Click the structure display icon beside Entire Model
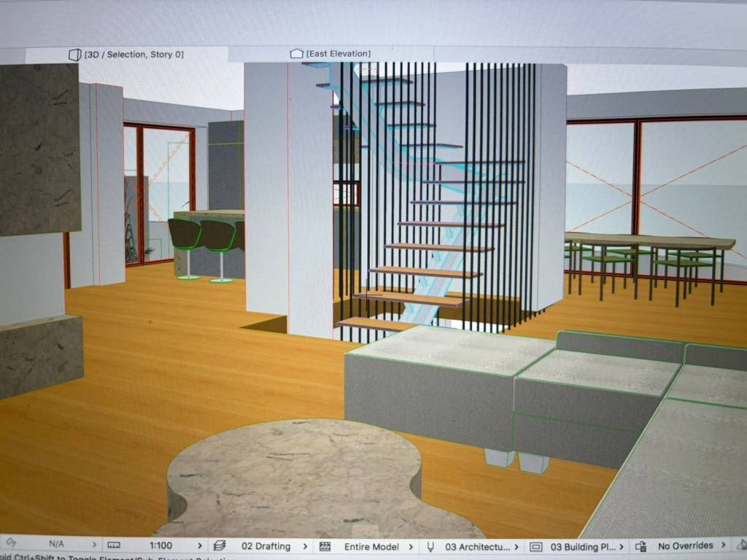This screenshot has height=560, width=747. tap(325, 546)
